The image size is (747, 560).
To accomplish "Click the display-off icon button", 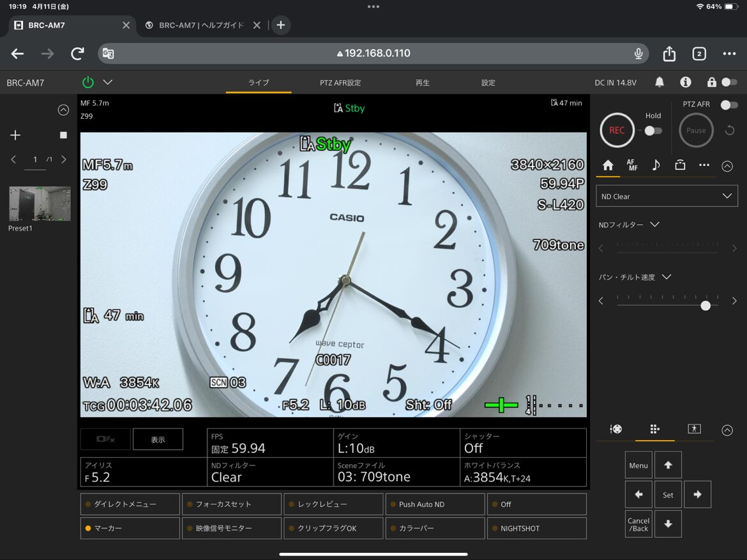I will 105,439.
